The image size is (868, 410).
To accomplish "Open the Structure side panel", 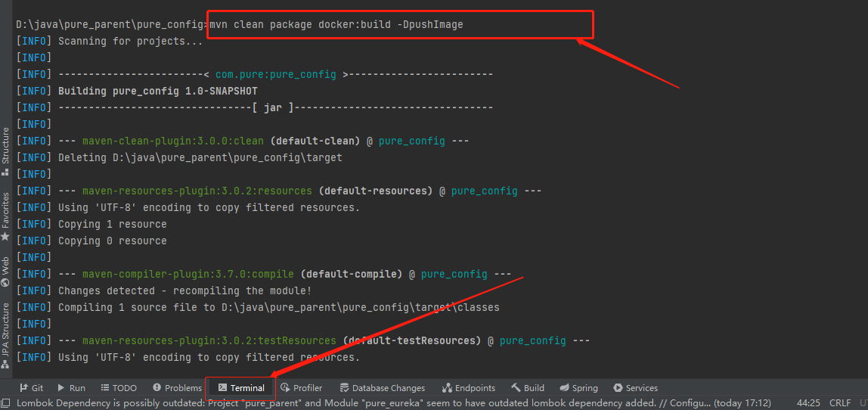I will (5, 151).
